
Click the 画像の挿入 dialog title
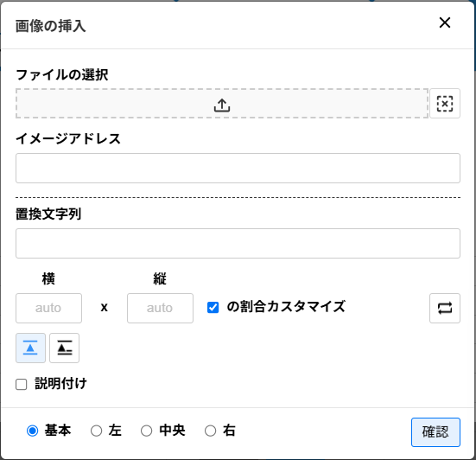(x=50, y=26)
